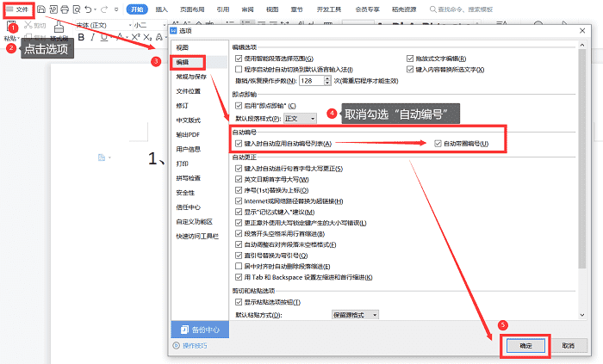
Task: Click the Redo arrow icon
Action: (104, 9)
